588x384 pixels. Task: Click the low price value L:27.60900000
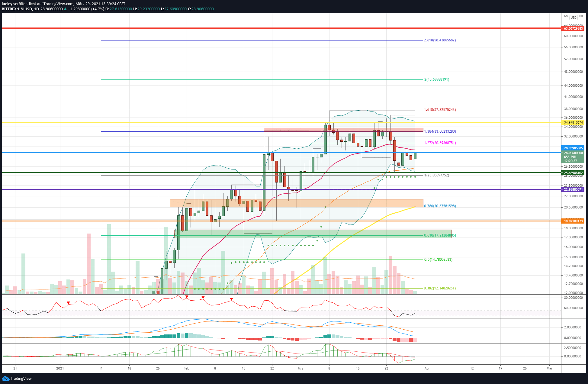[x=174, y=9]
